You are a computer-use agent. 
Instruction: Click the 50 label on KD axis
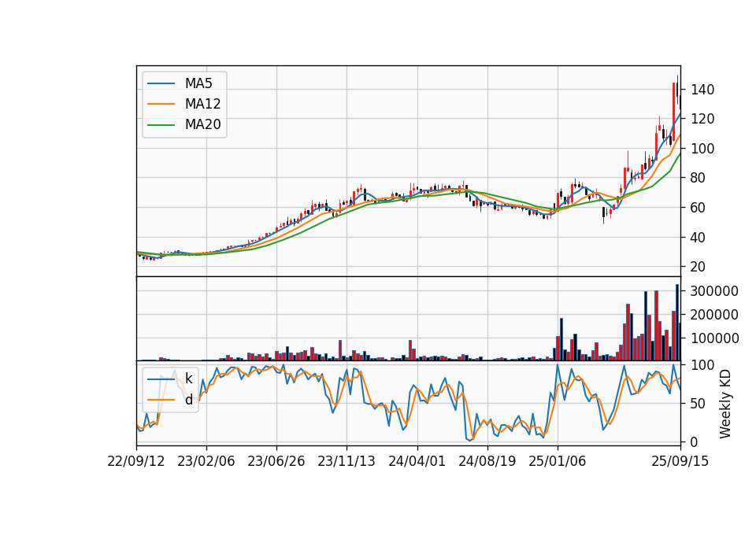coord(699,404)
